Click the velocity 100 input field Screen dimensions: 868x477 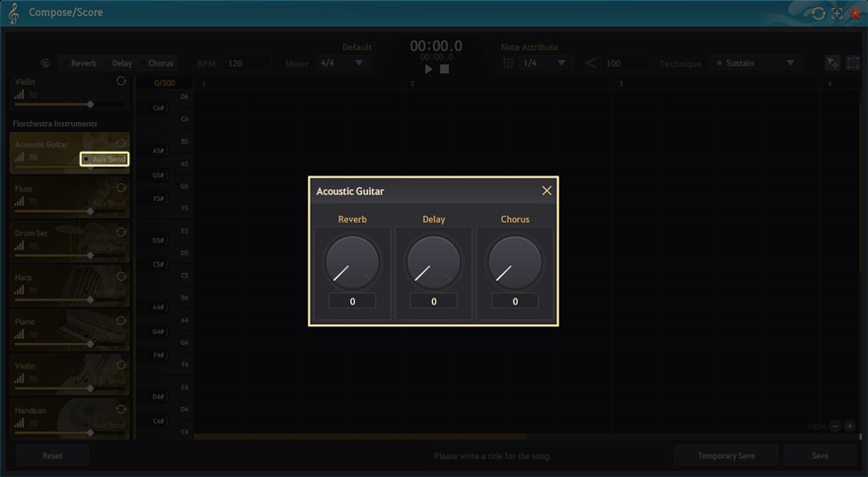(x=625, y=63)
